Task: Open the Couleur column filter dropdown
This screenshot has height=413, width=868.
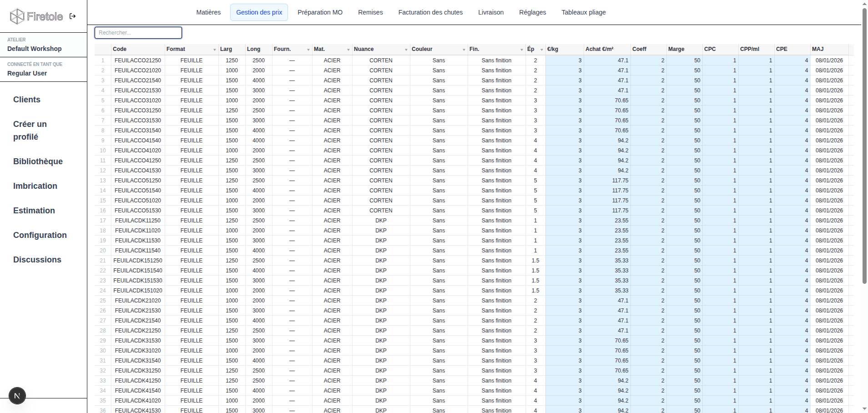Action: click(x=464, y=50)
